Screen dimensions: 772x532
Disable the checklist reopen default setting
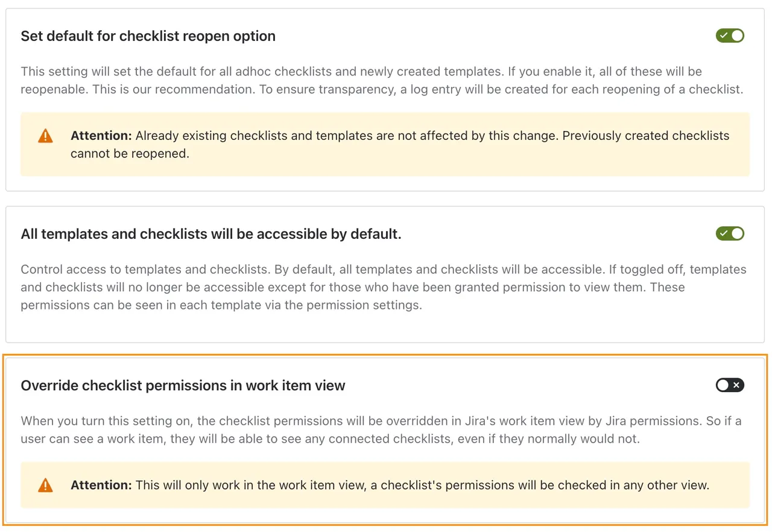(730, 36)
